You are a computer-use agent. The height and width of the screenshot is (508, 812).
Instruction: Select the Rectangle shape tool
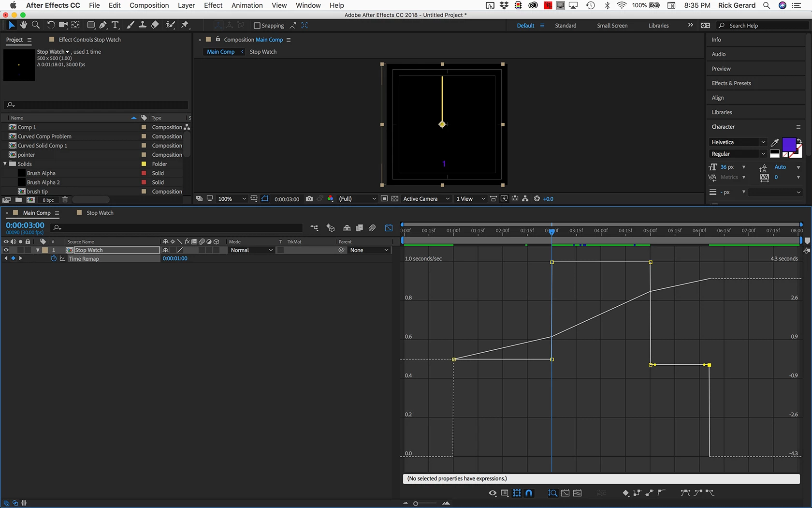[x=91, y=25]
